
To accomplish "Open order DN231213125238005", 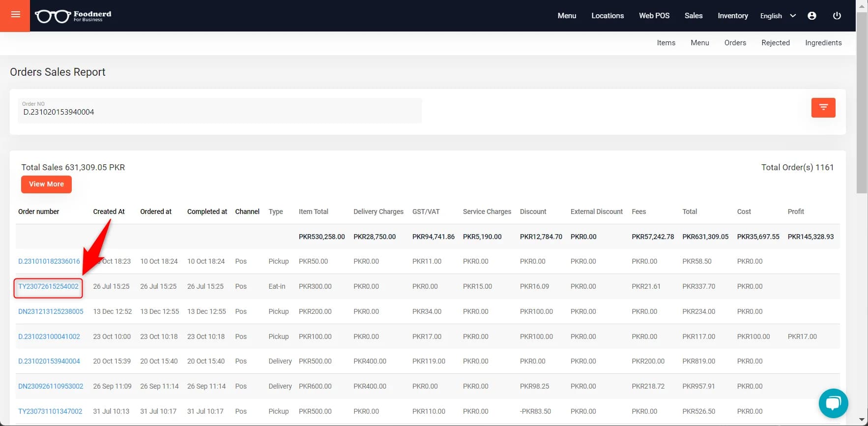I will [51, 311].
